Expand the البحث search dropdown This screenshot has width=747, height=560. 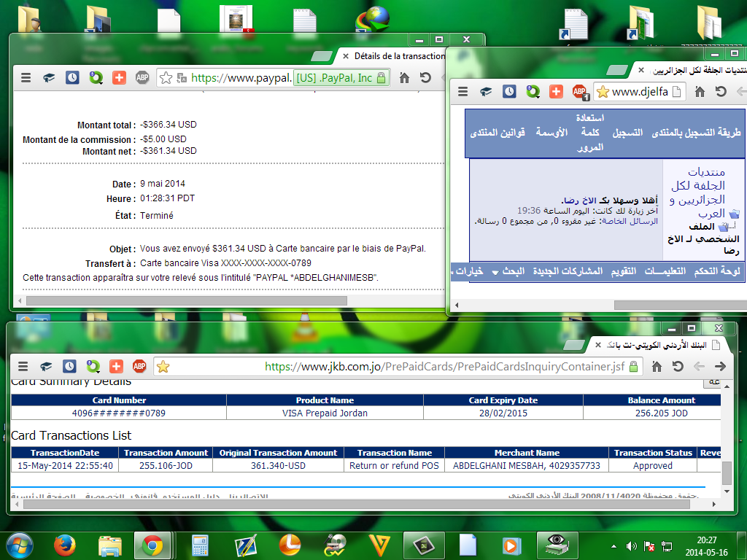coord(508,271)
